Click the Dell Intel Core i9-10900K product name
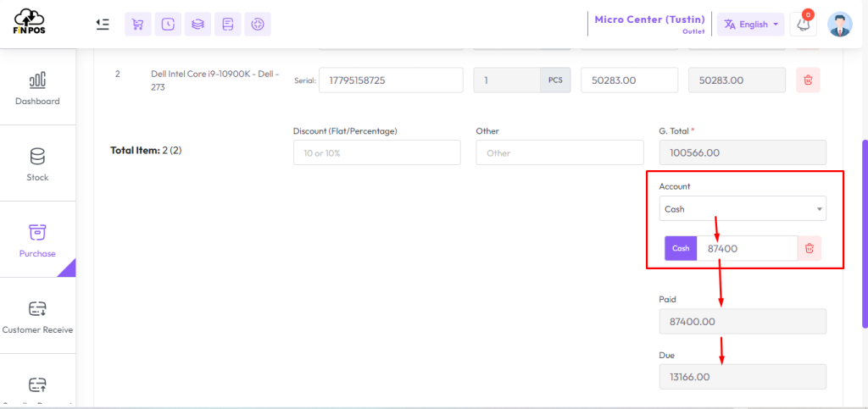The width and height of the screenshot is (868, 409). (x=214, y=80)
